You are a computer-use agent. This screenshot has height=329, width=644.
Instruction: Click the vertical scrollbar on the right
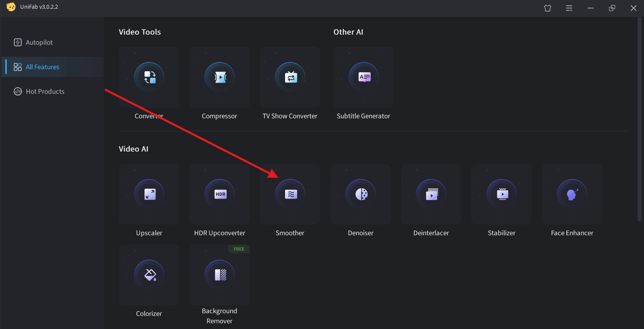[x=640, y=119]
